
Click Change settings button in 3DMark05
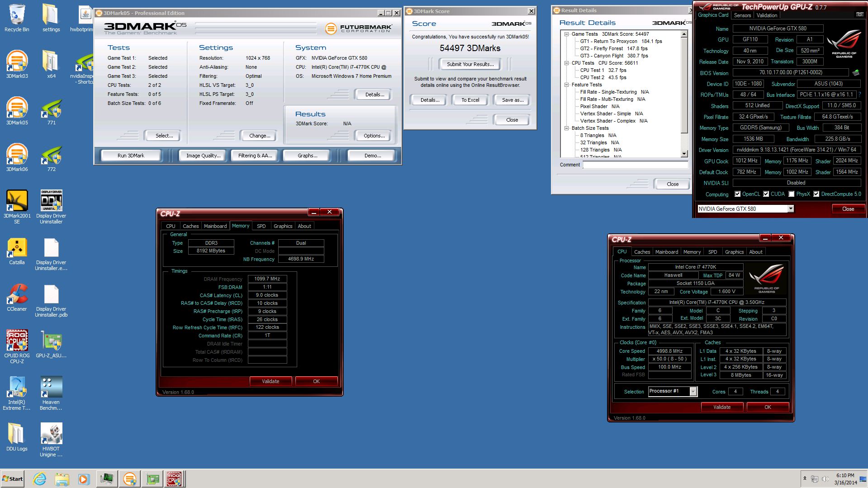point(260,136)
